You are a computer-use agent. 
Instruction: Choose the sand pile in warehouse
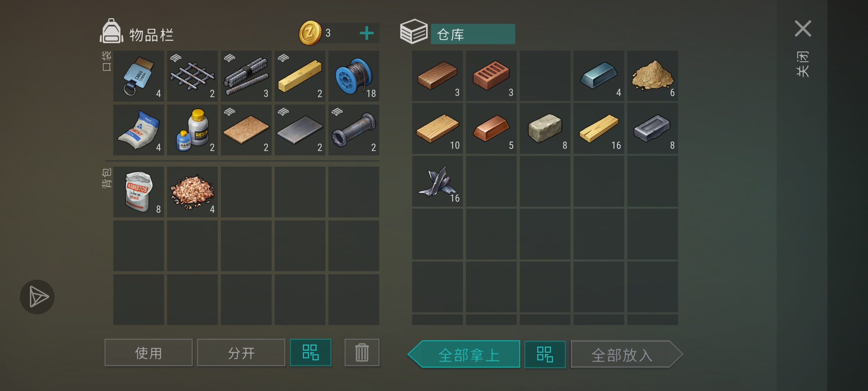(652, 76)
